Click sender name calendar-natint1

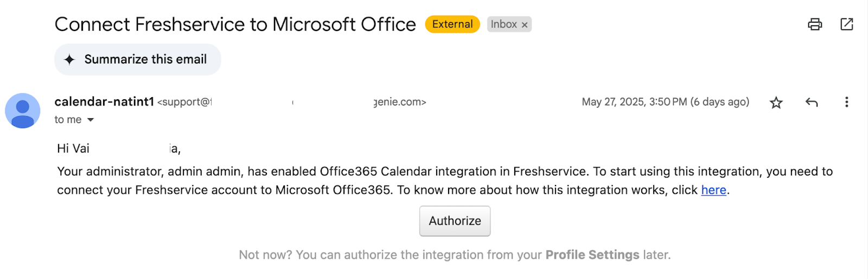[104, 102]
